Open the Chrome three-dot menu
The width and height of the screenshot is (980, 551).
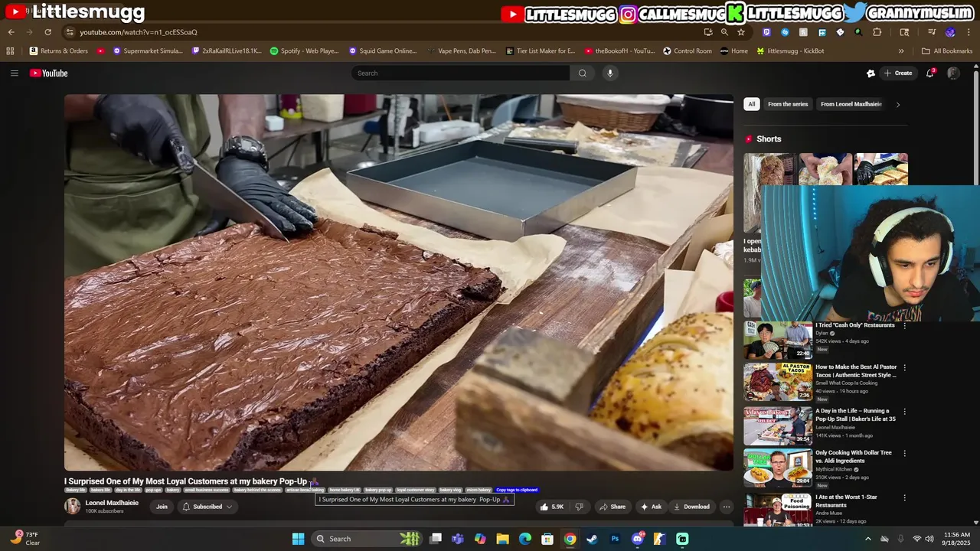coord(967,32)
